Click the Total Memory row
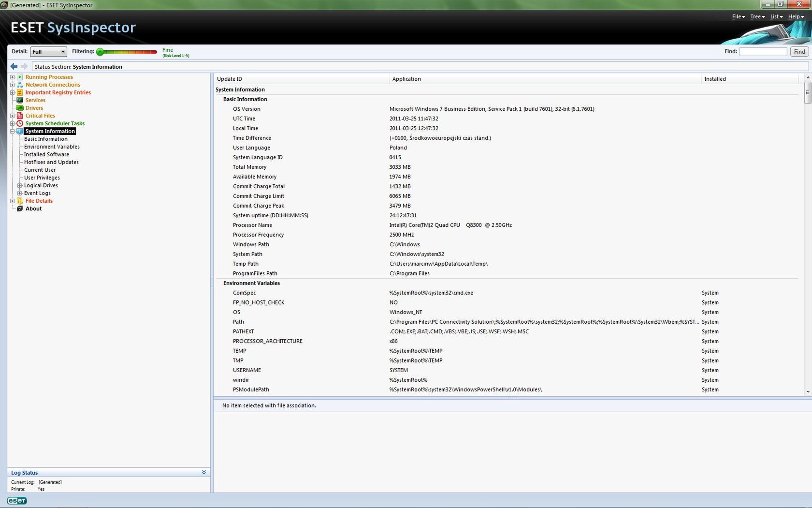 click(x=506, y=167)
